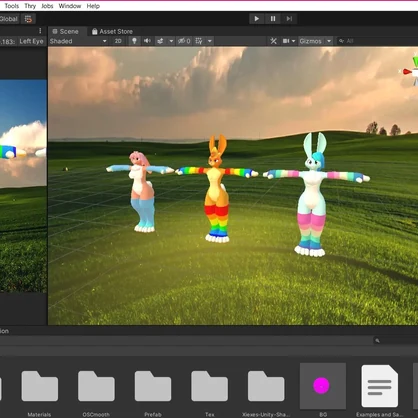This screenshot has height=418, width=418.
Task: Click the Pause button in the toolbar
Action: tap(273, 19)
